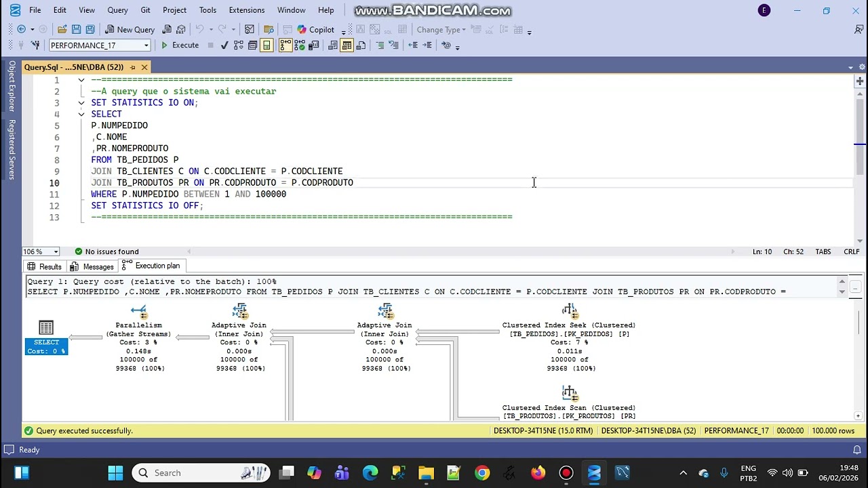This screenshot has width=868, height=488.
Task: Toggle Include Client Statistics
Action: click(314, 45)
